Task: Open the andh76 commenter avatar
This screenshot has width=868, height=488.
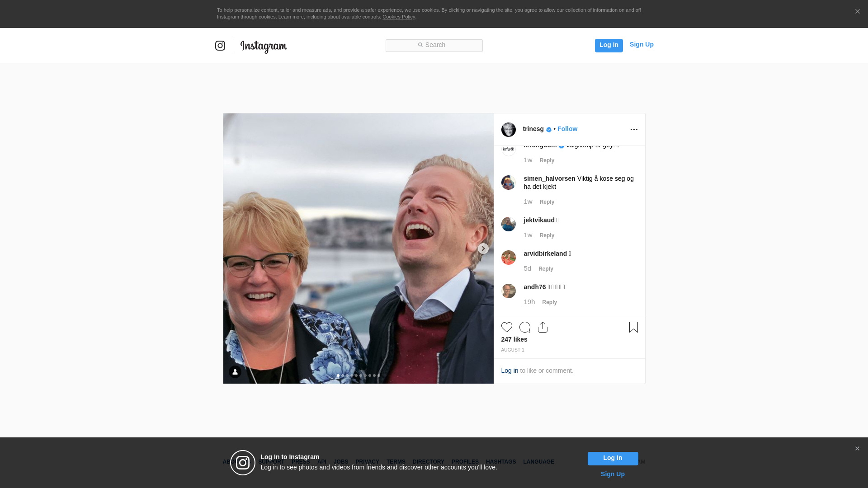Action: (x=509, y=291)
